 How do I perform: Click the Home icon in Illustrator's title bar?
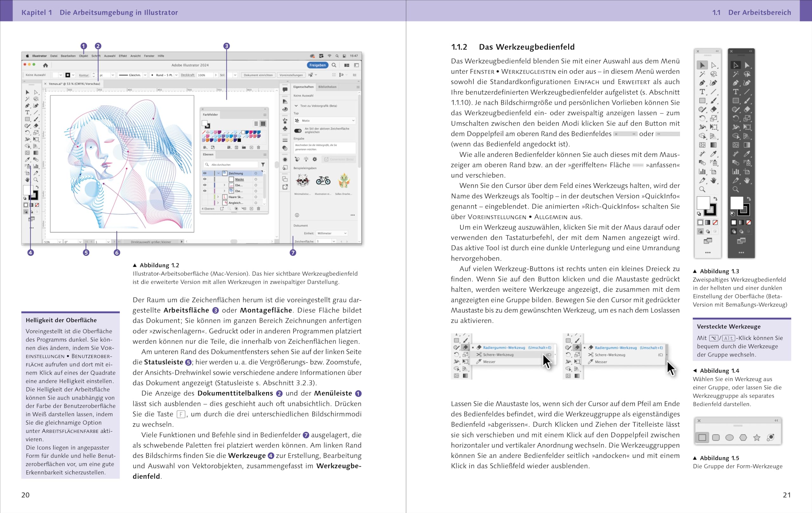point(46,65)
